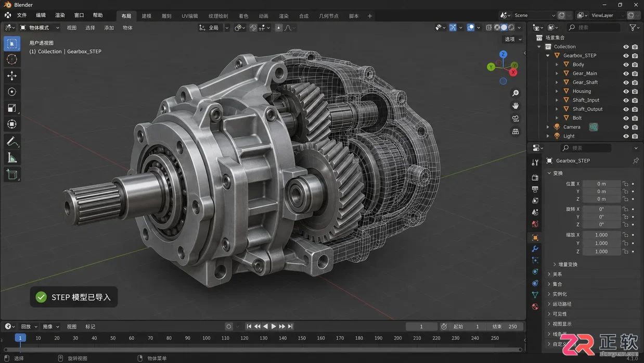This screenshot has width=644, height=363.
Task: Jump to the last frame
Action: pyautogui.click(x=290, y=327)
